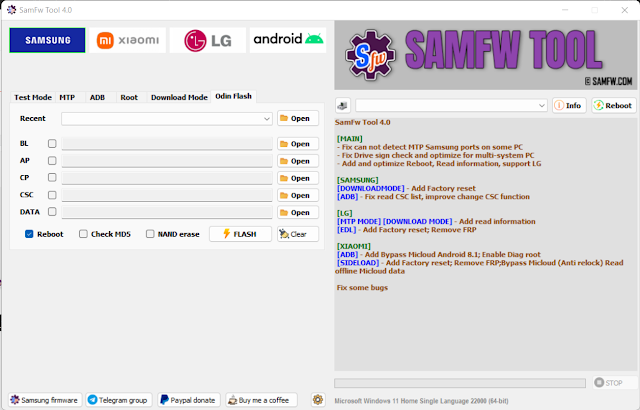Browse for the BL file with Open
Viewport: 640px width, 410px height.
coord(298,144)
